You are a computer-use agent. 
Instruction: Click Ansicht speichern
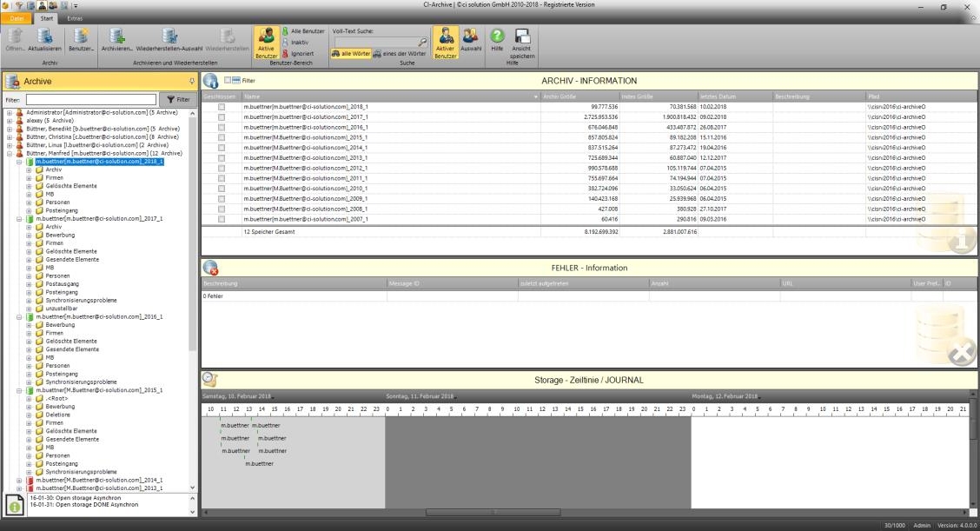coord(522,43)
